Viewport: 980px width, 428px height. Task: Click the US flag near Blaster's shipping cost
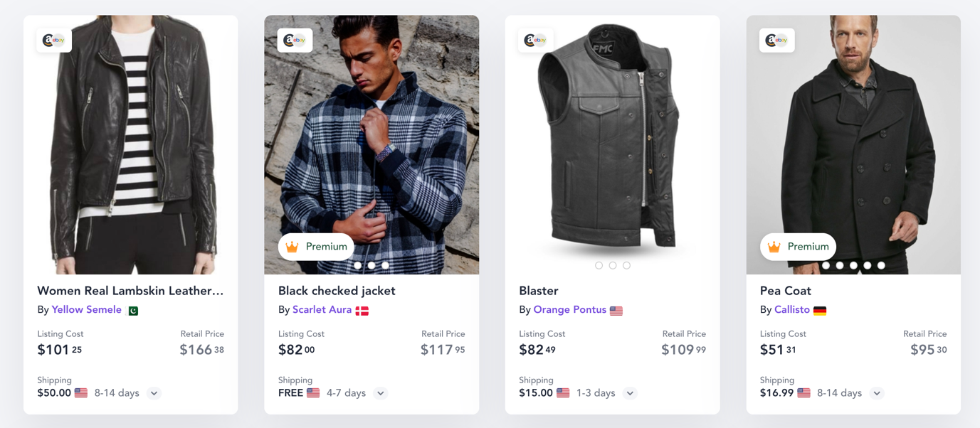coord(564,392)
